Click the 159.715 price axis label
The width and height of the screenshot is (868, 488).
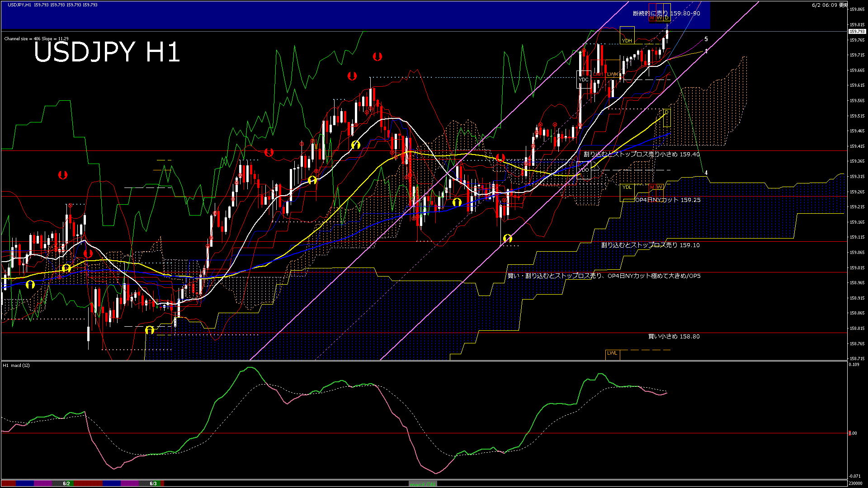(x=857, y=55)
